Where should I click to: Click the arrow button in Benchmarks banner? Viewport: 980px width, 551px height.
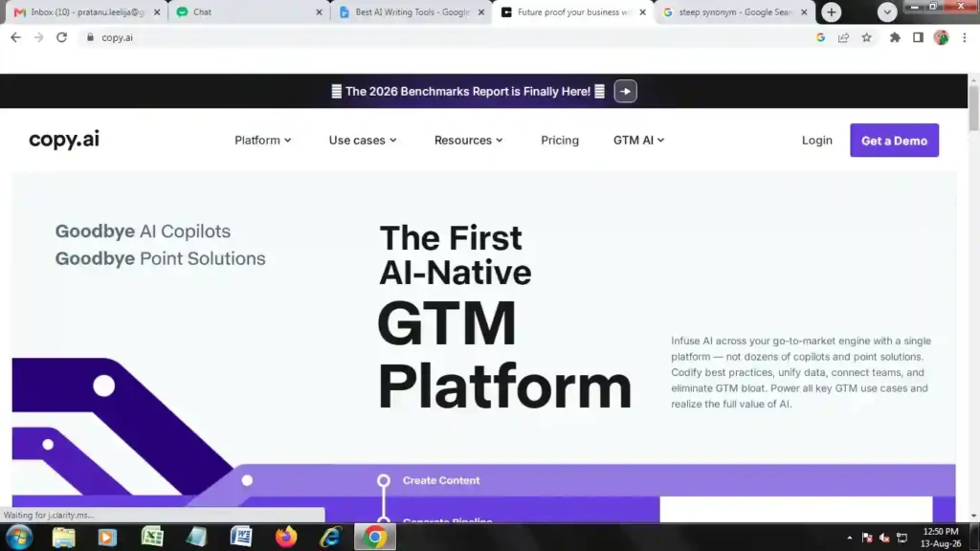pyautogui.click(x=625, y=91)
